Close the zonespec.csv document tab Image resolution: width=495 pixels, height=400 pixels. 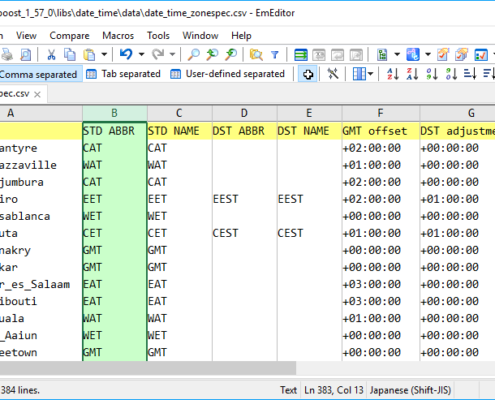tap(37, 95)
